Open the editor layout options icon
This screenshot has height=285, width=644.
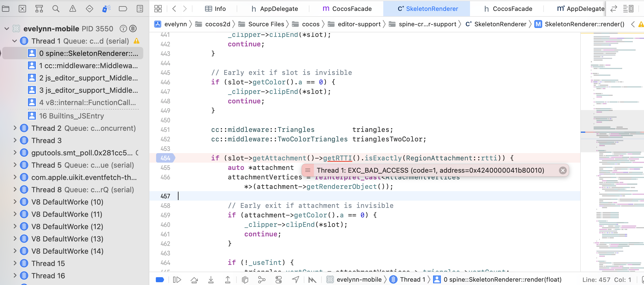628,9
